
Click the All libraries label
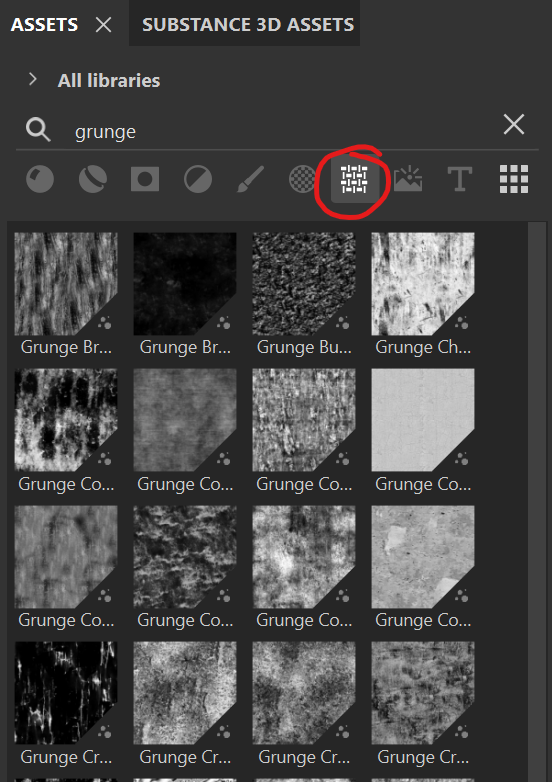[109, 80]
